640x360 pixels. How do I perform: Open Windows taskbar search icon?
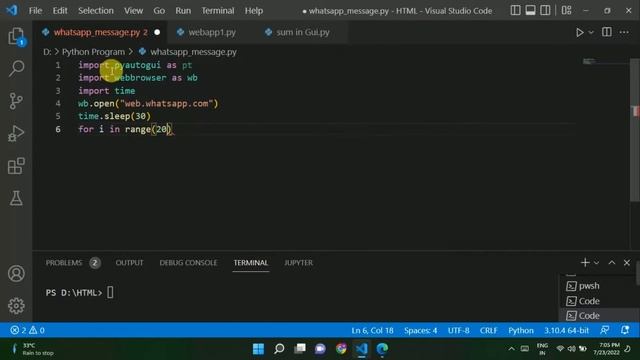tap(279, 349)
